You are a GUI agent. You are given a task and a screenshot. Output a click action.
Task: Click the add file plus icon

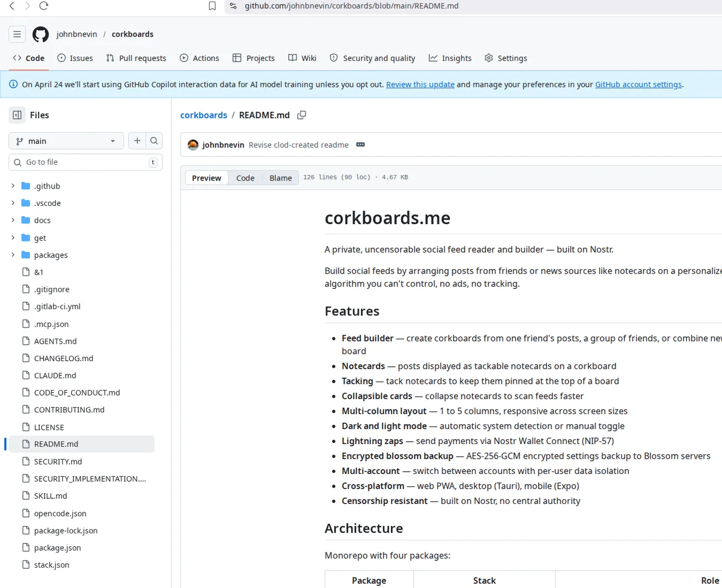point(137,141)
